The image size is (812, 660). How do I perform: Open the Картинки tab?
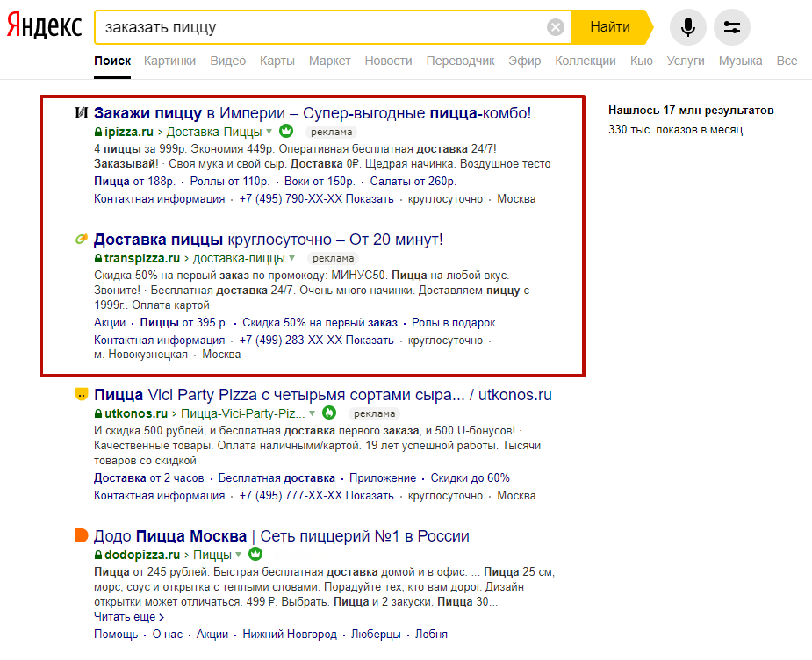click(169, 61)
